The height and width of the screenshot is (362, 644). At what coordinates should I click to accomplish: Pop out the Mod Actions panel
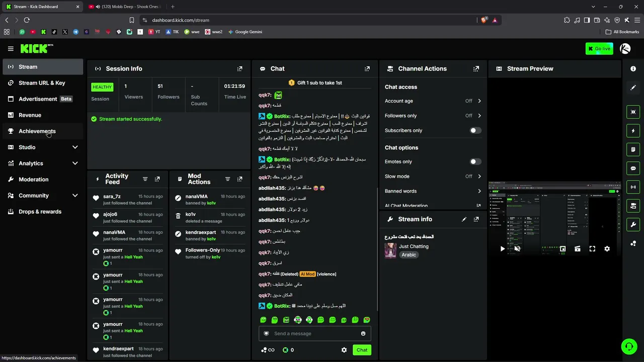point(239,179)
